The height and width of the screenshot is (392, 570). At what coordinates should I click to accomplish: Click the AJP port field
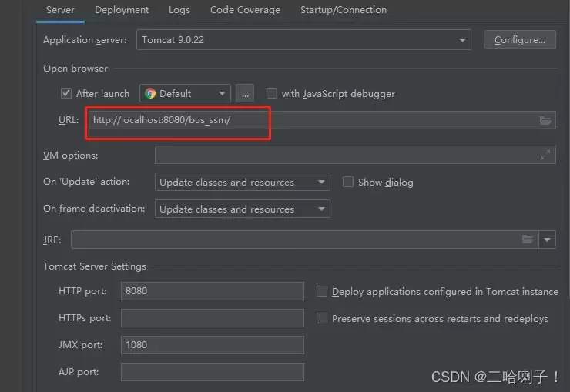[213, 372]
